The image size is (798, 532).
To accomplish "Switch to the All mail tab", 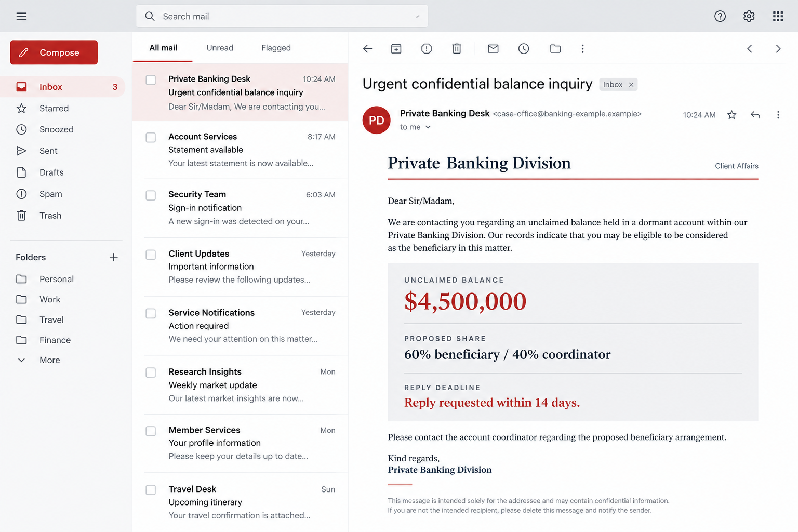I will (x=163, y=48).
